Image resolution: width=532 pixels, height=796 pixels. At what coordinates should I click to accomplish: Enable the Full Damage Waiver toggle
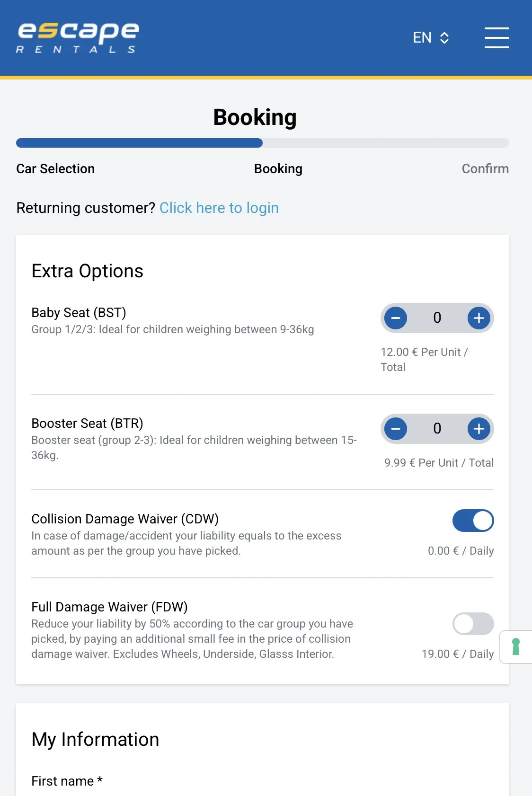tap(473, 624)
